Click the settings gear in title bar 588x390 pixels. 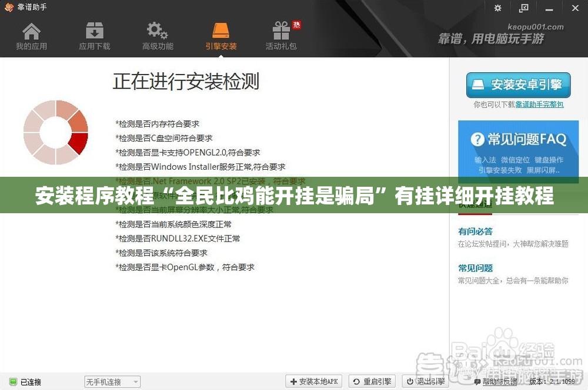(x=497, y=8)
